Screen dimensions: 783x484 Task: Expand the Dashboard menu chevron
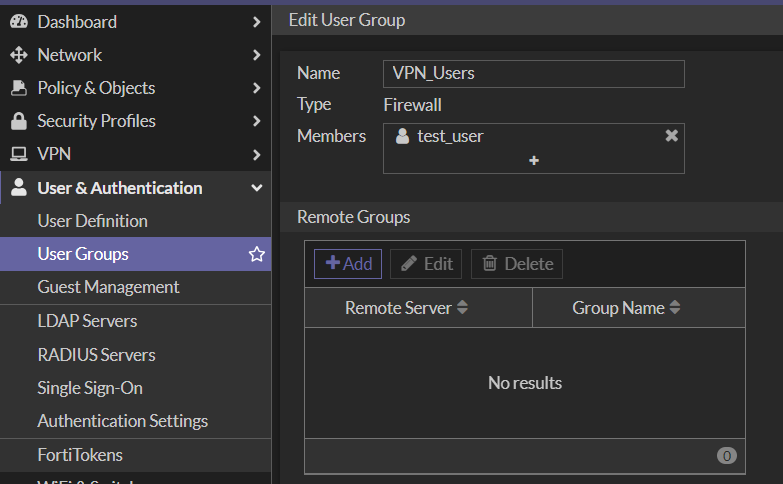(257, 22)
